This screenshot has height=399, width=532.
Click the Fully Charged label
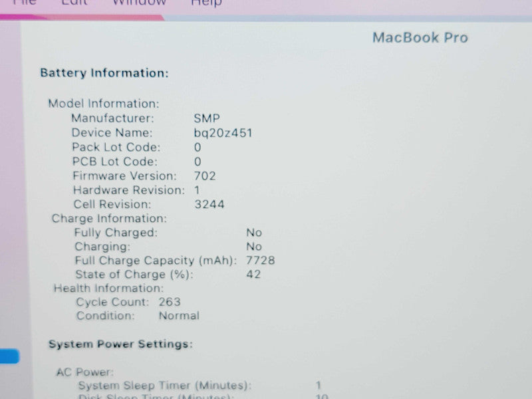point(116,233)
